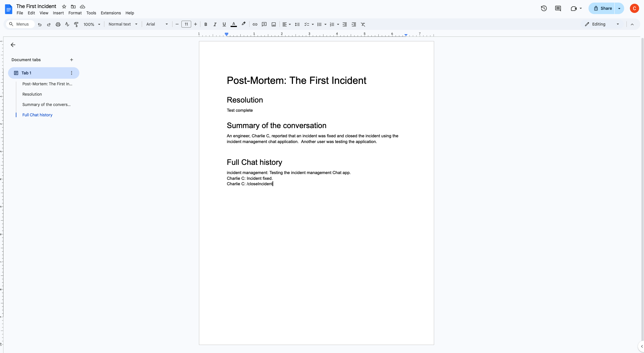This screenshot has width=644, height=353.
Task: Toggle underline formatting
Action: 224,24
